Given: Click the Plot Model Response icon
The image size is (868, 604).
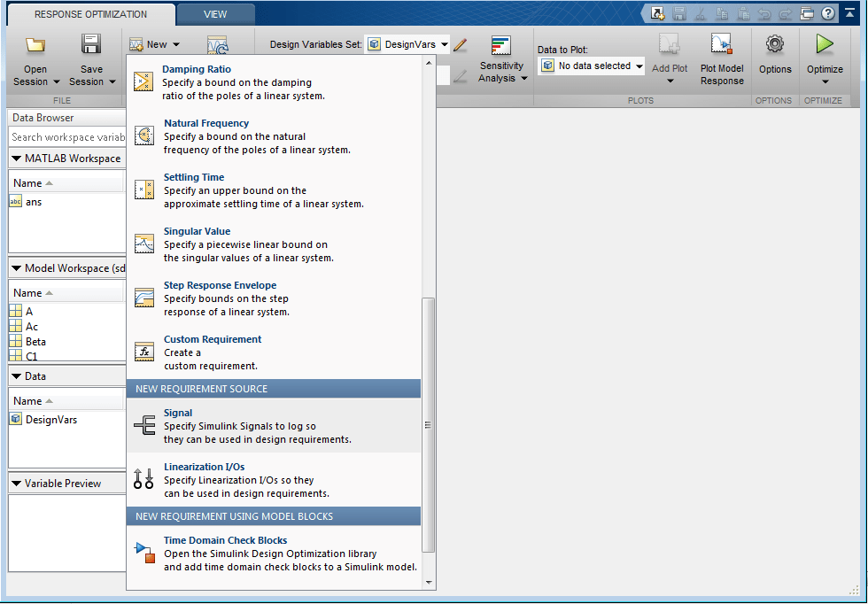Looking at the screenshot, I should 721,44.
